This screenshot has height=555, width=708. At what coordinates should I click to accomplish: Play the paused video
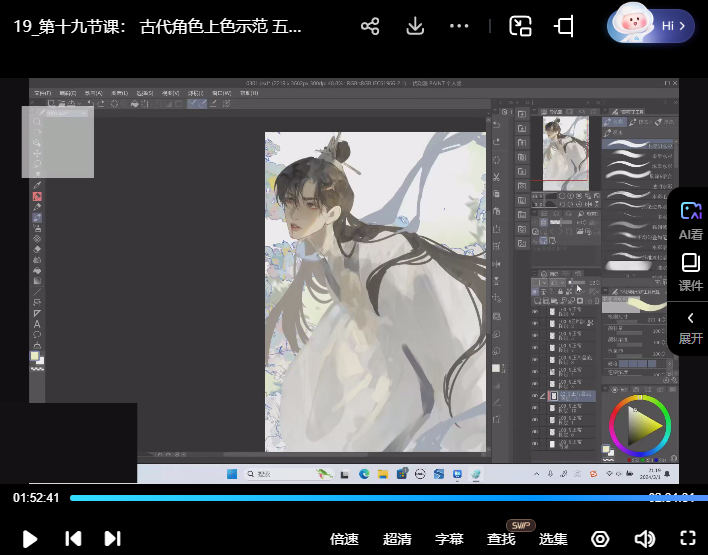pos(30,539)
